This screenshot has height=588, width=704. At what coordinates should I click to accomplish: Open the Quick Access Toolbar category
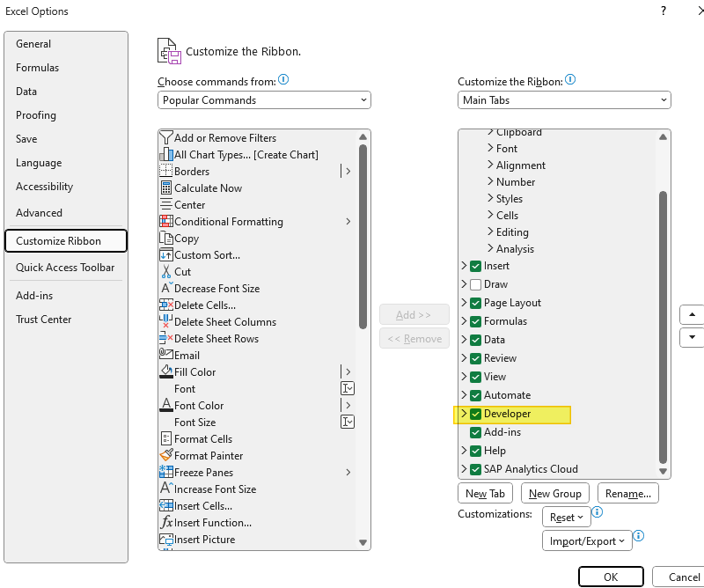tap(65, 268)
